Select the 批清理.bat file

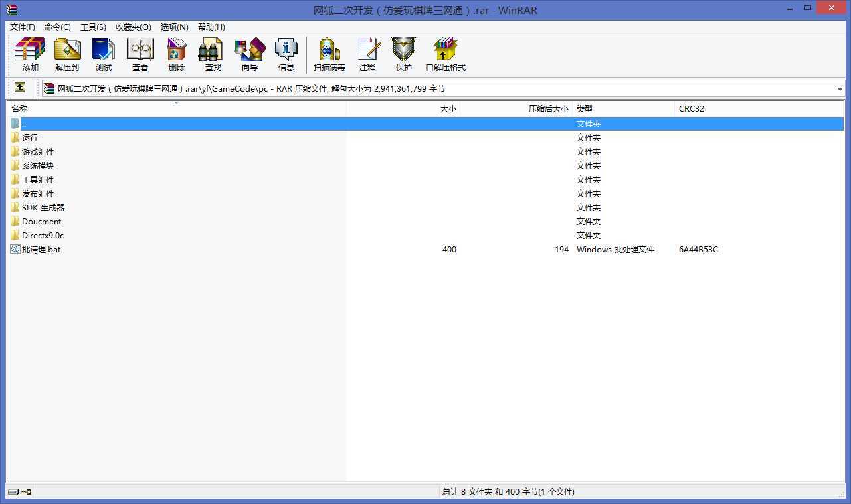41,250
